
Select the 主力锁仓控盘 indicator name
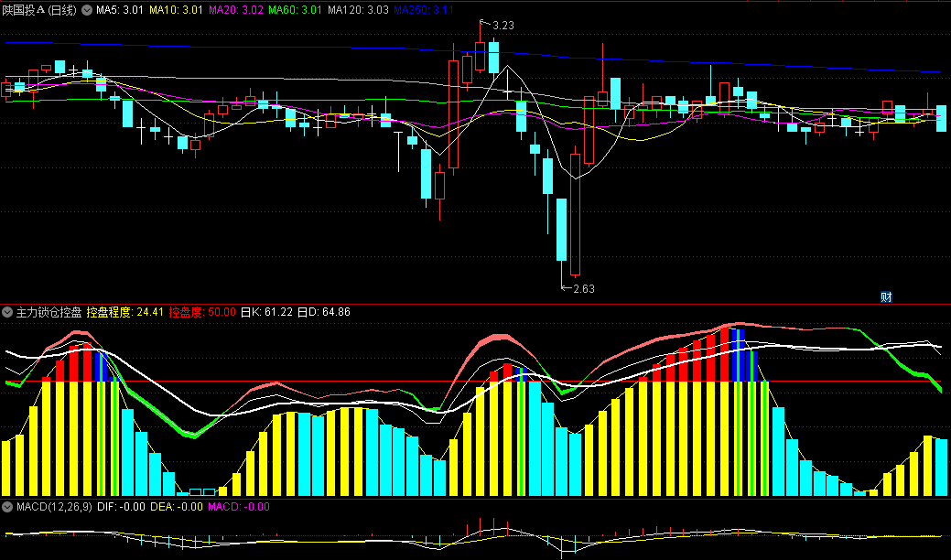click(49, 312)
